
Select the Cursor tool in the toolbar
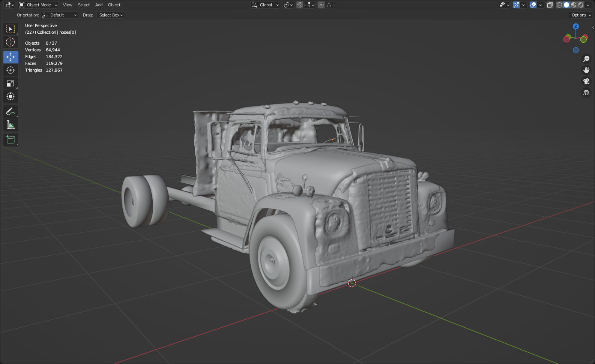click(x=11, y=42)
